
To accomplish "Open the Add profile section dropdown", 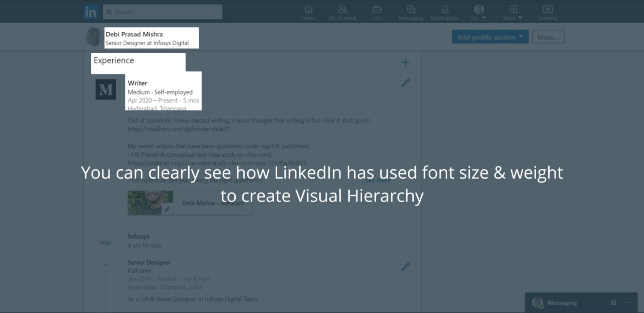I will (x=490, y=37).
